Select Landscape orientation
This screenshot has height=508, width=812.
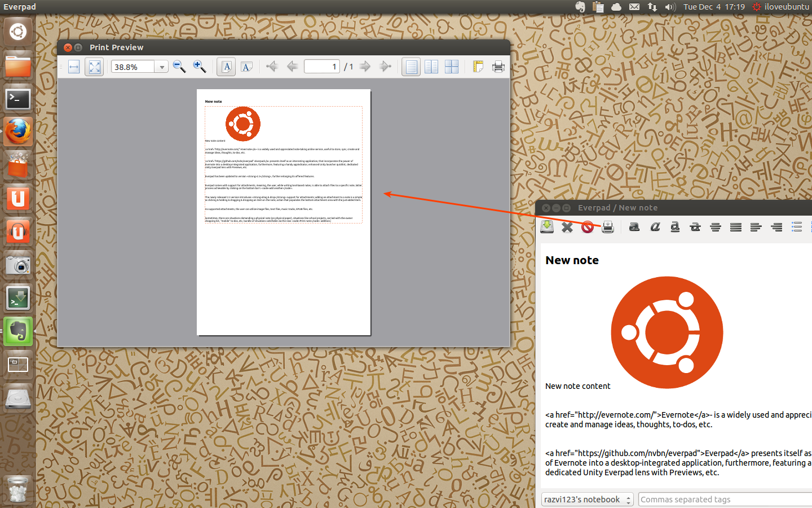[x=246, y=67]
